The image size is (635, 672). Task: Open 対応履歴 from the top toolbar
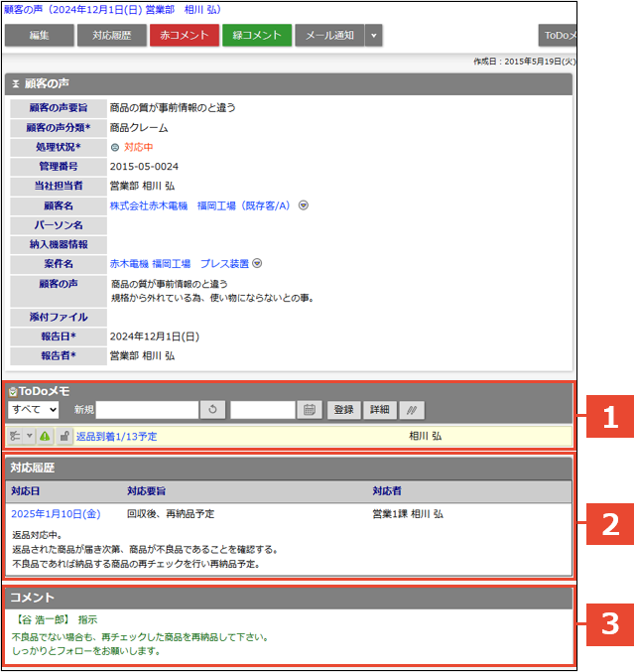pyautogui.click(x=112, y=35)
